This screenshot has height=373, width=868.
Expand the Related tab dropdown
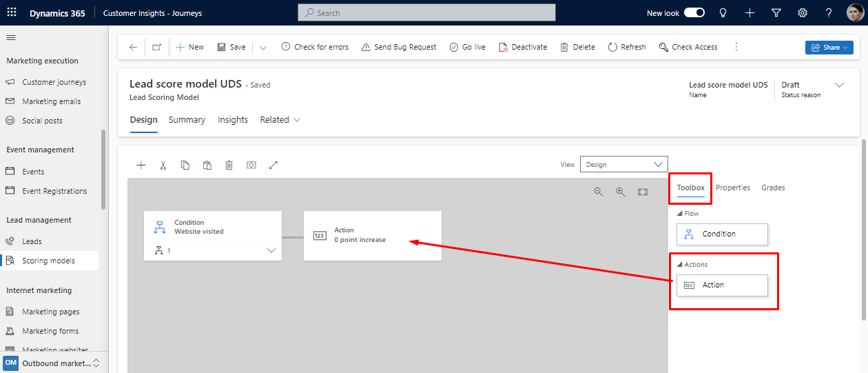pyautogui.click(x=280, y=120)
